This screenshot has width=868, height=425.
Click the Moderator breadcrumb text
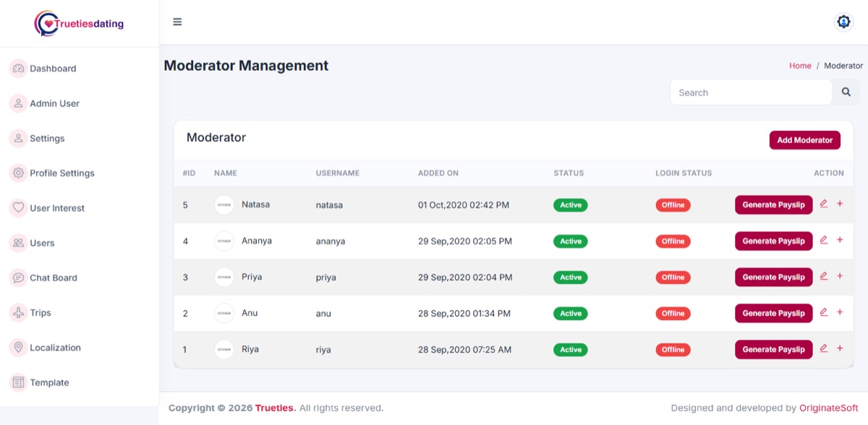point(843,66)
